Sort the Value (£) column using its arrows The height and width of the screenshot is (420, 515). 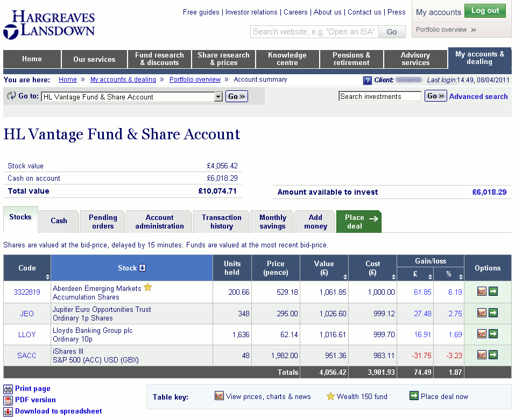(x=345, y=276)
